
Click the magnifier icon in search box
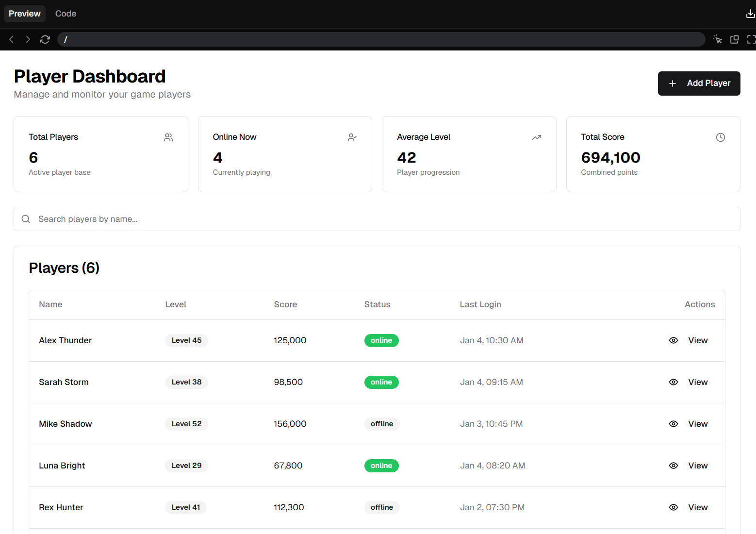click(x=26, y=219)
